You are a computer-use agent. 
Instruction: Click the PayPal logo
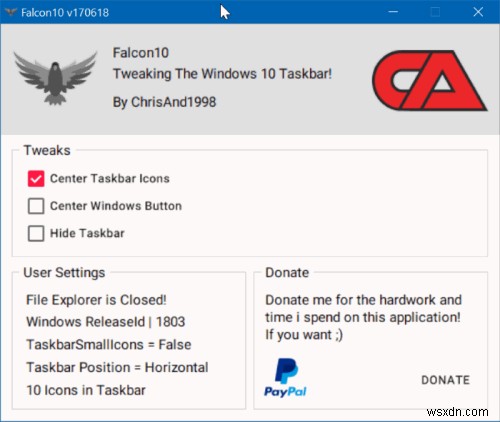(x=285, y=378)
